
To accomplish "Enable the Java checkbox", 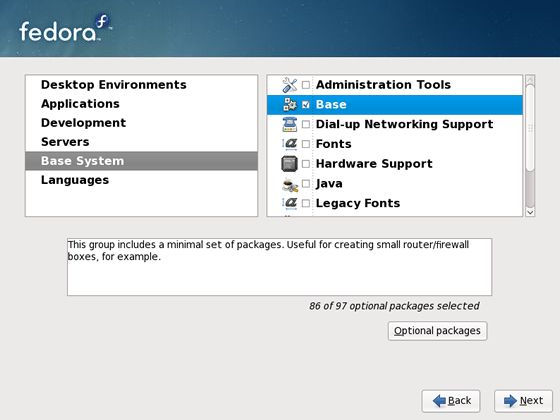I will coord(306,184).
